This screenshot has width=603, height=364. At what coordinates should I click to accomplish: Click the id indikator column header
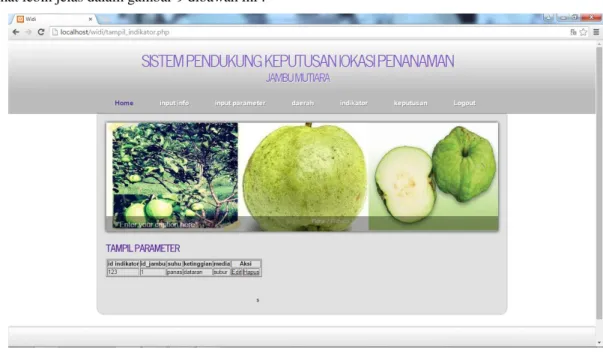(123, 264)
